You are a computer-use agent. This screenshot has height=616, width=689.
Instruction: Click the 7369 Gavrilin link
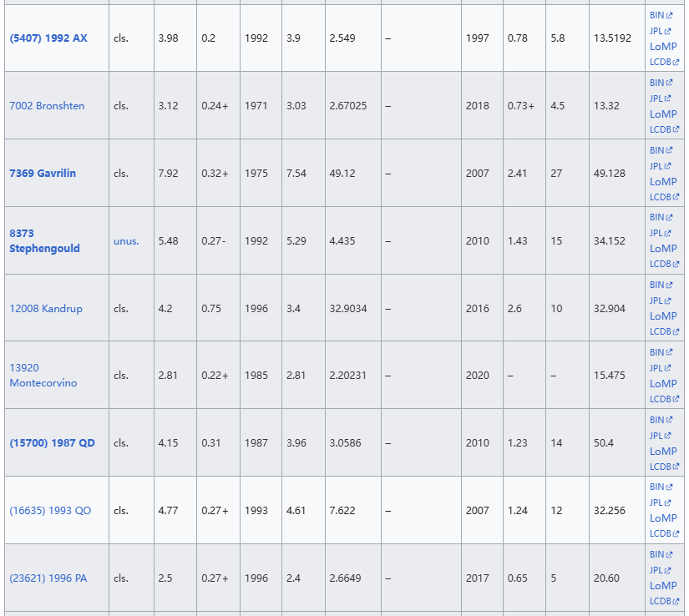coord(43,174)
